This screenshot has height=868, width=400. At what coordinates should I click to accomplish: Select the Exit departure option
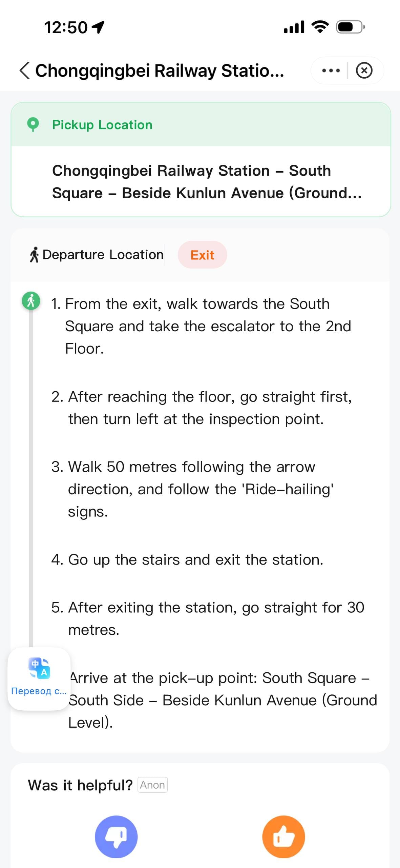tap(202, 255)
